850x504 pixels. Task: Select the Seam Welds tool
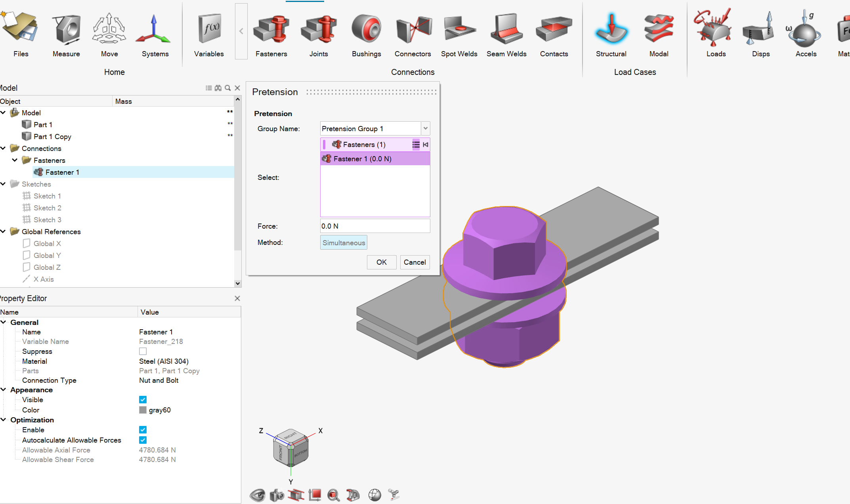coord(506,29)
